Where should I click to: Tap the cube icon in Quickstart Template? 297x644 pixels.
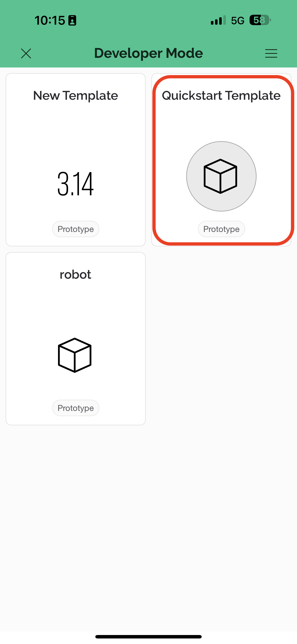(221, 176)
